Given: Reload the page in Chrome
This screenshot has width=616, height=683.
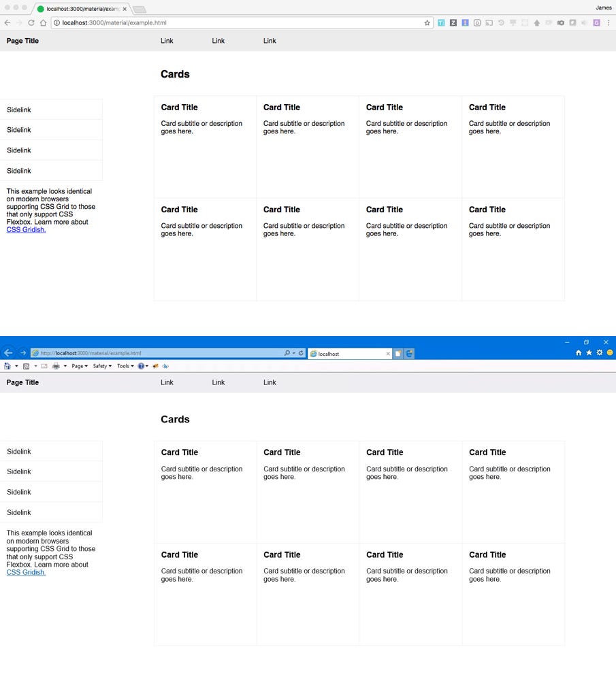Looking at the screenshot, I should (31, 22).
